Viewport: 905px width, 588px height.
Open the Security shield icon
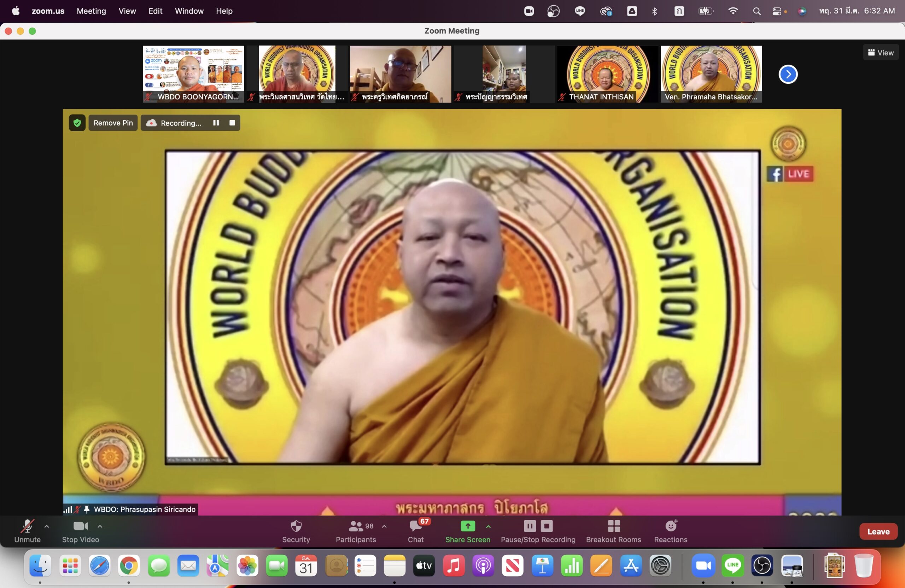click(296, 526)
